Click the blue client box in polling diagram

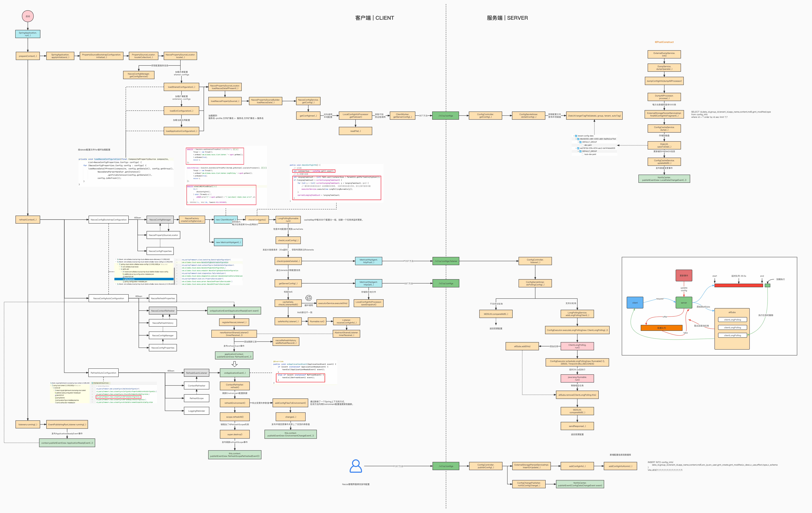point(635,303)
